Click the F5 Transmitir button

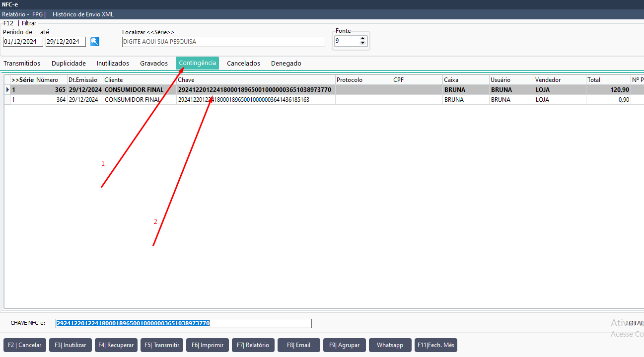coord(162,345)
